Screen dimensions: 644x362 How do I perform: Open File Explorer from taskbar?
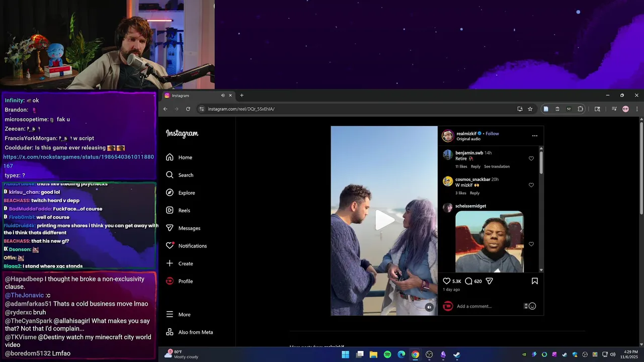click(373, 354)
